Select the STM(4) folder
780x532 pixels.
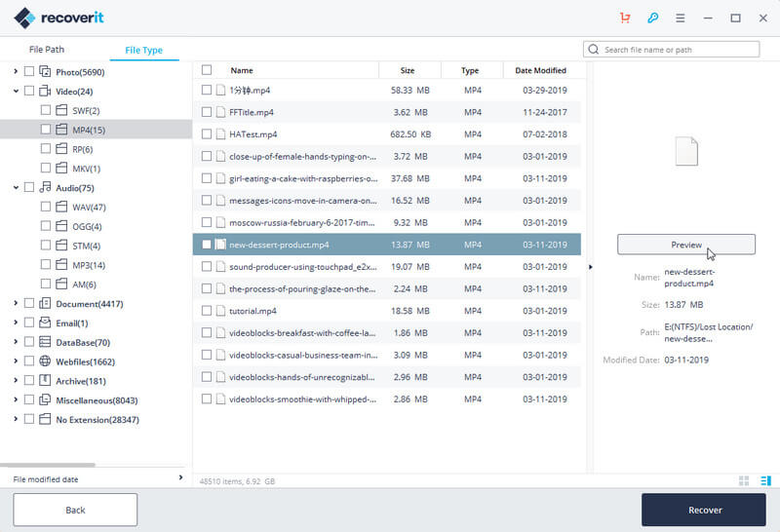(x=87, y=246)
